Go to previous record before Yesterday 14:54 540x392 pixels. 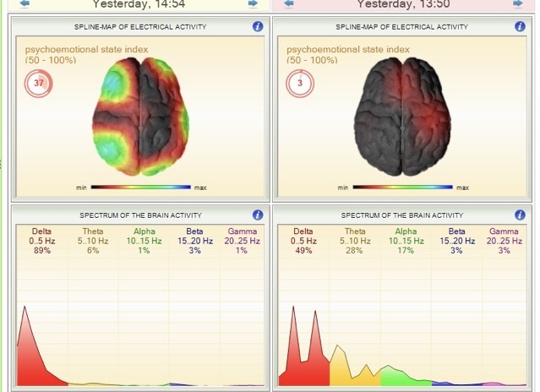25,3
